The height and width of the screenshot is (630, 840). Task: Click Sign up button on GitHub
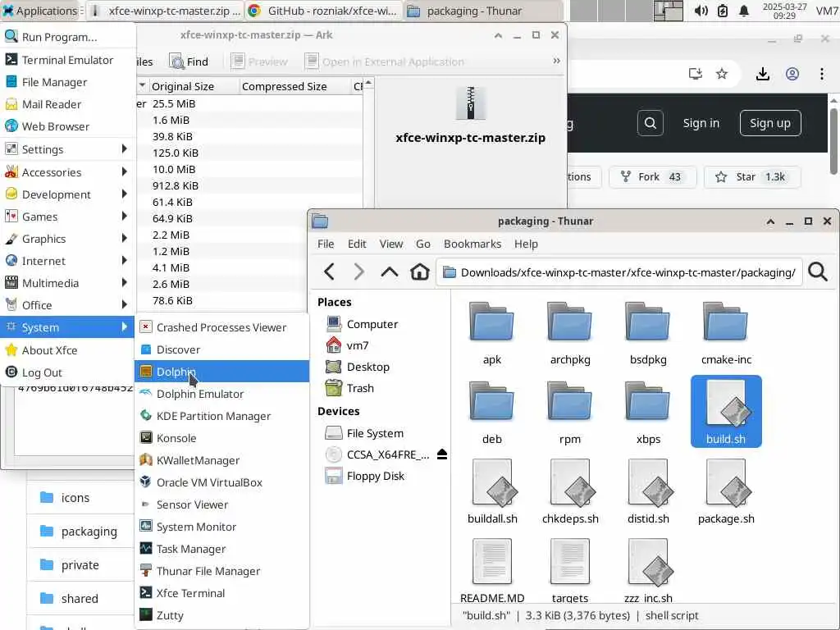769,123
